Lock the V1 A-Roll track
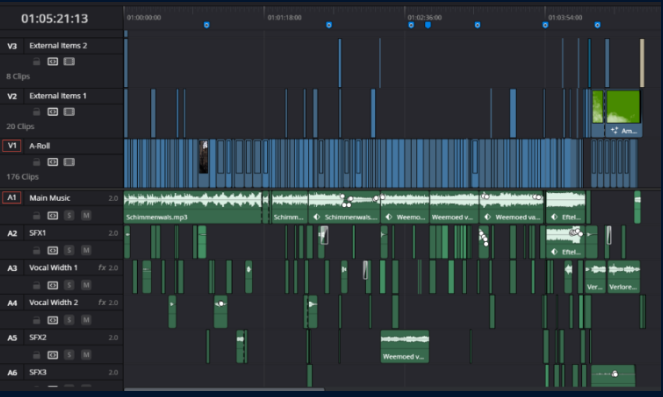The image size is (663, 397). [36, 162]
